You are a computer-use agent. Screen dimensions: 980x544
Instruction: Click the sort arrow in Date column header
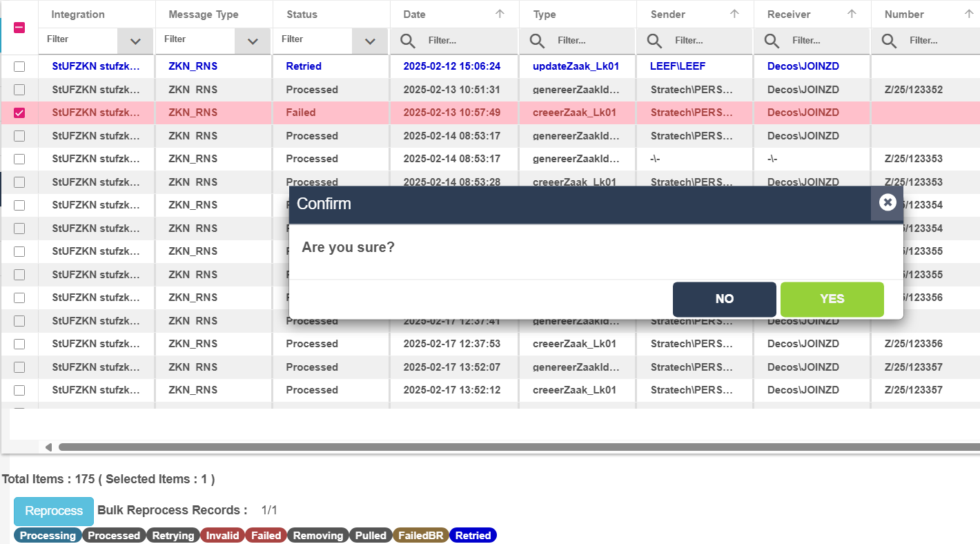click(x=500, y=14)
